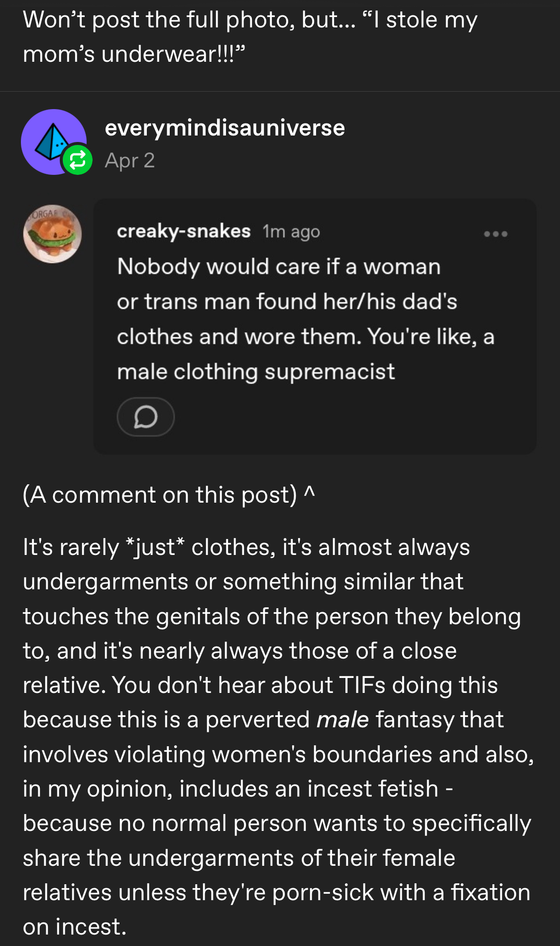The image size is (560, 946).
Task: Tap 'I stole my mom's underwear' text
Action: tap(250, 36)
